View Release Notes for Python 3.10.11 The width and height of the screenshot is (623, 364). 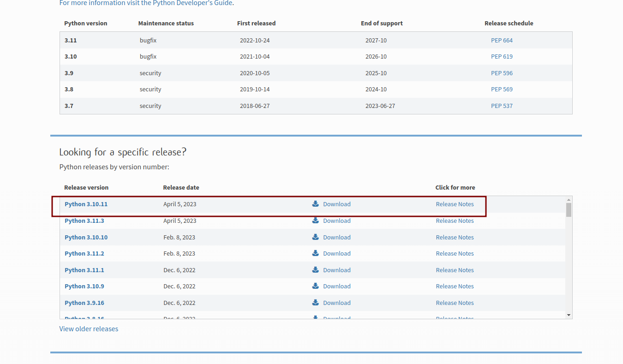455,204
